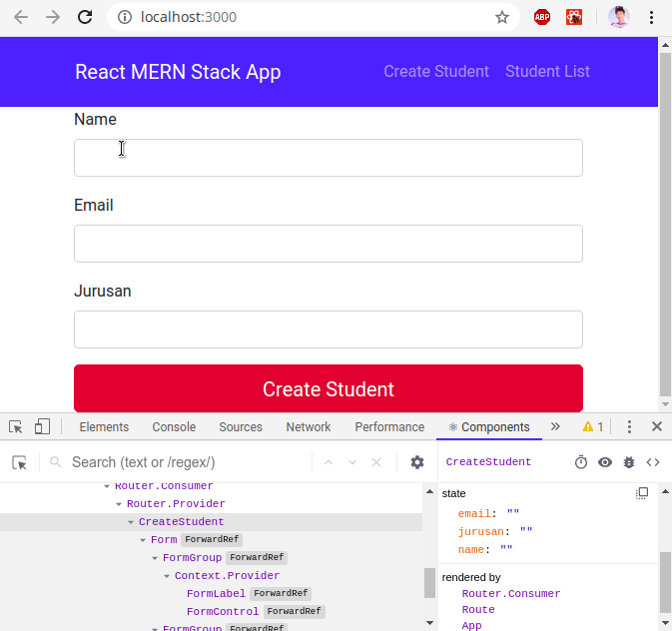Edit the name state value
The image size is (672, 631).
pos(506,549)
